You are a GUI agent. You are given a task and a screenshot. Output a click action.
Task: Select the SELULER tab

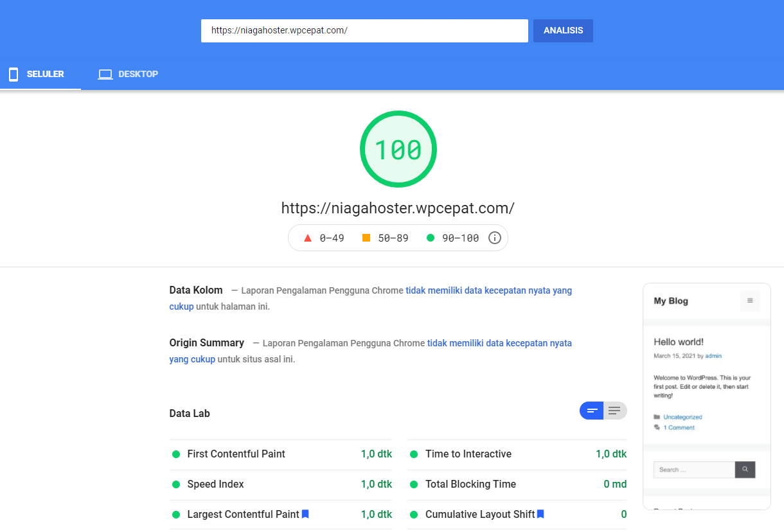click(x=37, y=75)
